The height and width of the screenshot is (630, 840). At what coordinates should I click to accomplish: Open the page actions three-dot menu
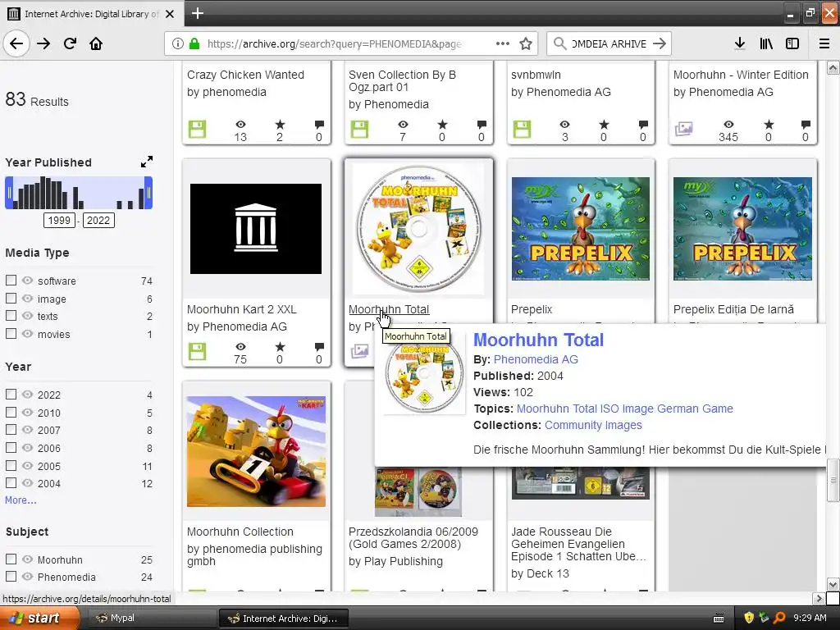503,43
